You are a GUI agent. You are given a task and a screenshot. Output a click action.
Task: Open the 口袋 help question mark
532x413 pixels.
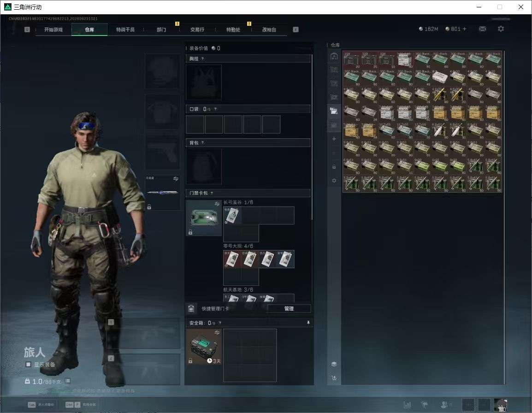pyautogui.click(x=215, y=109)
